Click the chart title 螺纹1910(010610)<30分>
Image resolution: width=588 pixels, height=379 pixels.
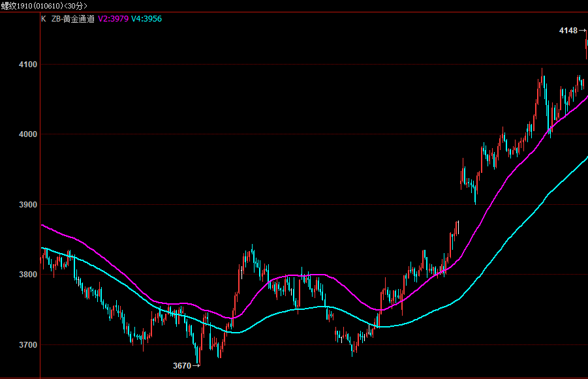tap(44, 6)
